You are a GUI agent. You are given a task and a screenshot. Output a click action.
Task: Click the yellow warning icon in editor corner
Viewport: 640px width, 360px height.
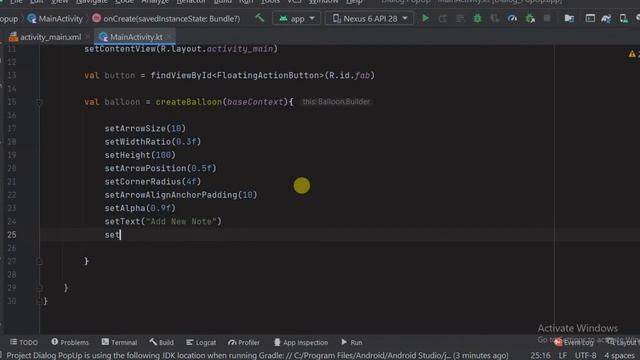click(x=632, y=54)
